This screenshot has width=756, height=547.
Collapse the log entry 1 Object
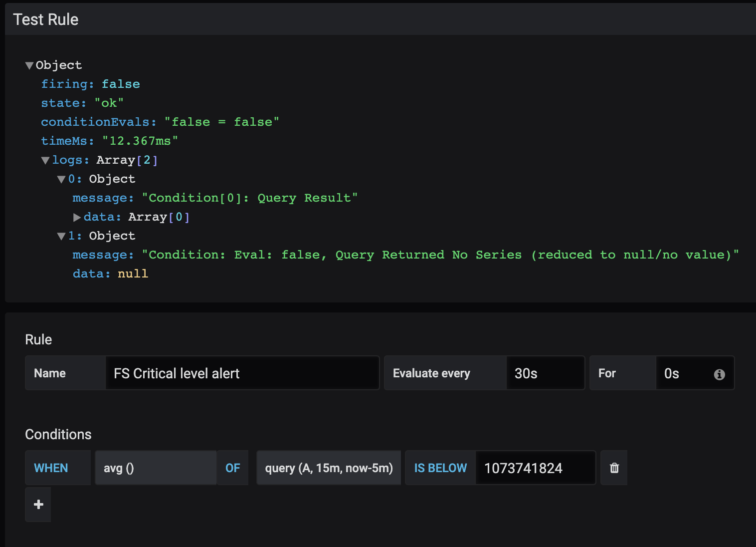(x=61, y=236)
